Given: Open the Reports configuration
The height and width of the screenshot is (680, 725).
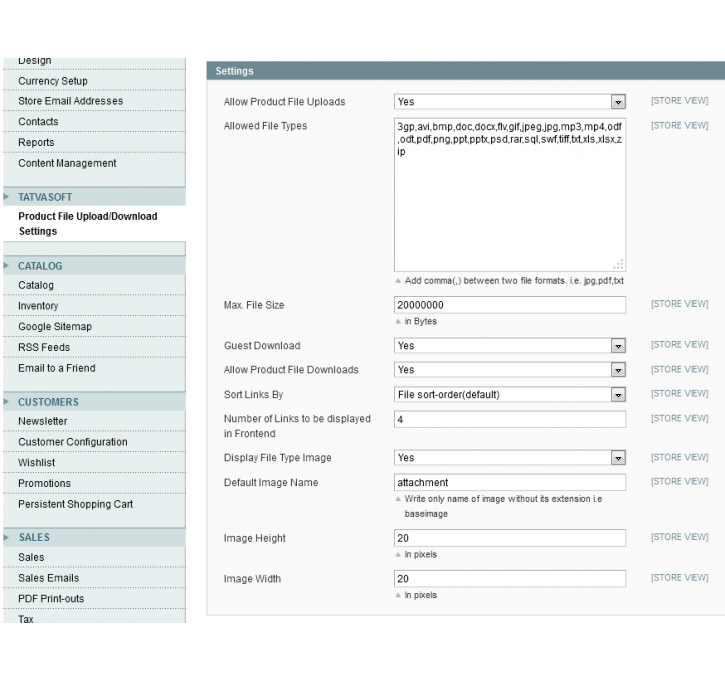Looking at the screenshot, I should (x=36, y=142).
